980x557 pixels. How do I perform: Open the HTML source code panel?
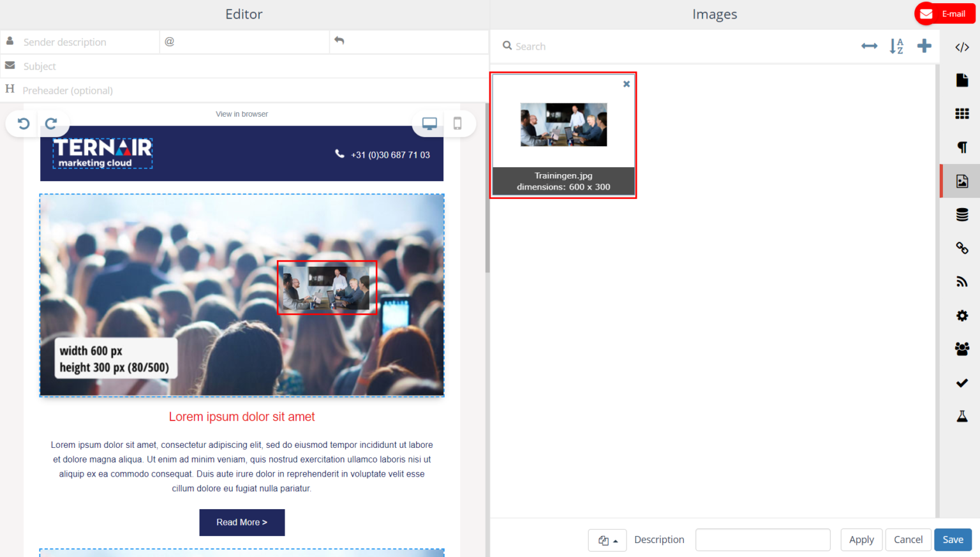[x=962, y=47]
